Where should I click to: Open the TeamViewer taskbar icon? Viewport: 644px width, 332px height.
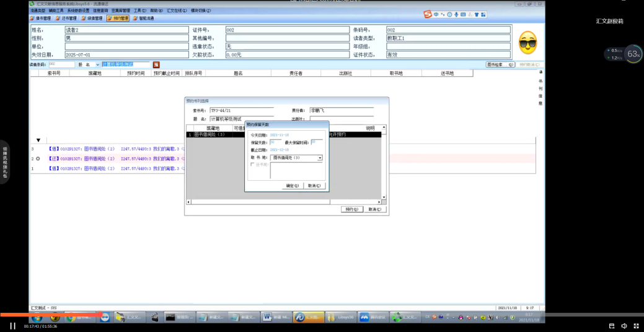(x=105, y=317)
